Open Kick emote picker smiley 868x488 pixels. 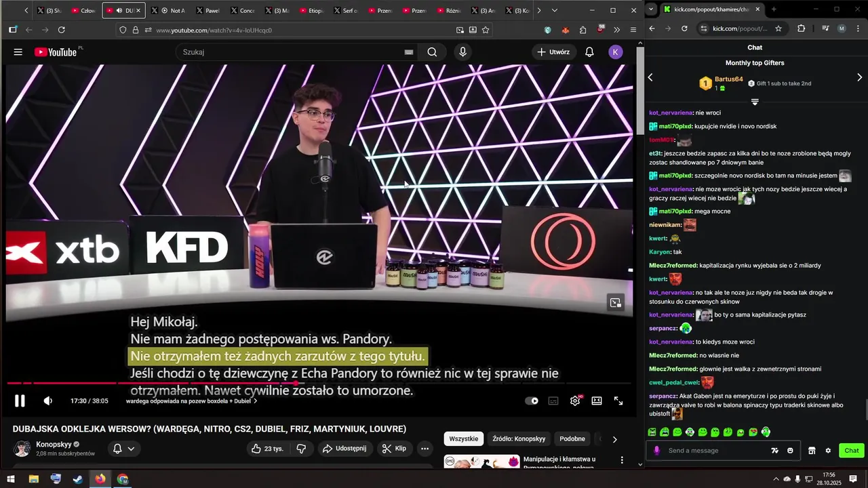click(x=790, y=451)
